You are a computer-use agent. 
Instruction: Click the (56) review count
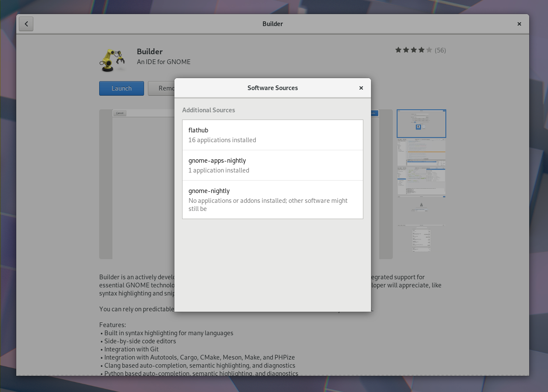tap(440, 50)
